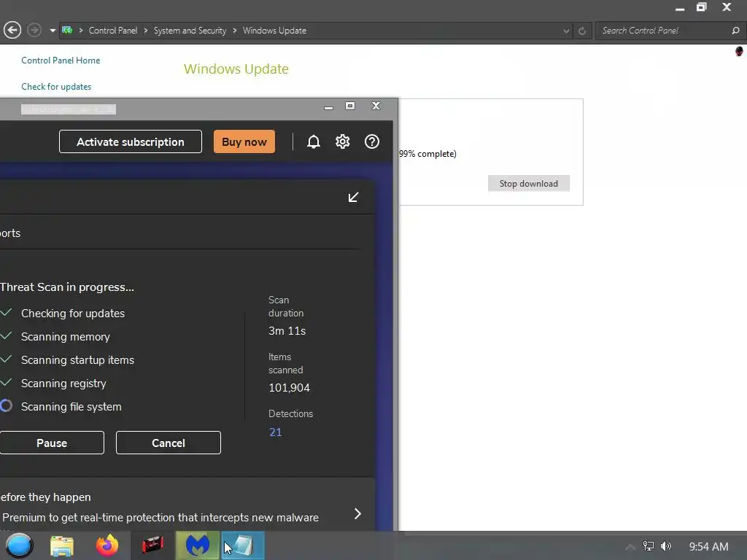Screen dimensions: 747x560
Task: Go forward in Control Panel window
Action: point(34,31)
